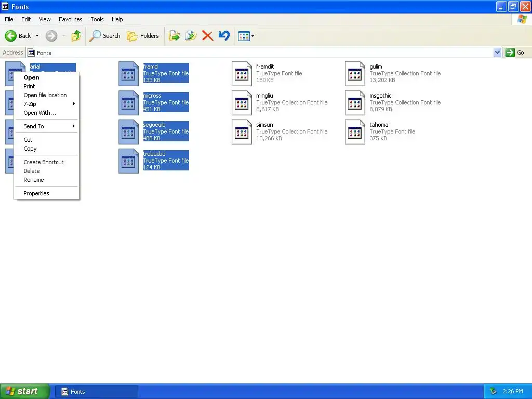Image resolution: width=532 pixels, height=399 pixels.
Task: Expand the Address bar dropdown
Action: (x=497, y=52)
